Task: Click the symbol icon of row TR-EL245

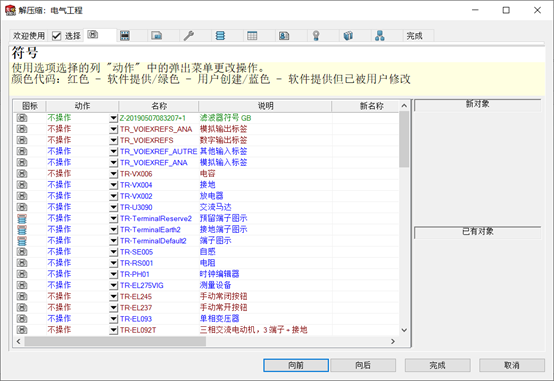Action: click(22, 296)
